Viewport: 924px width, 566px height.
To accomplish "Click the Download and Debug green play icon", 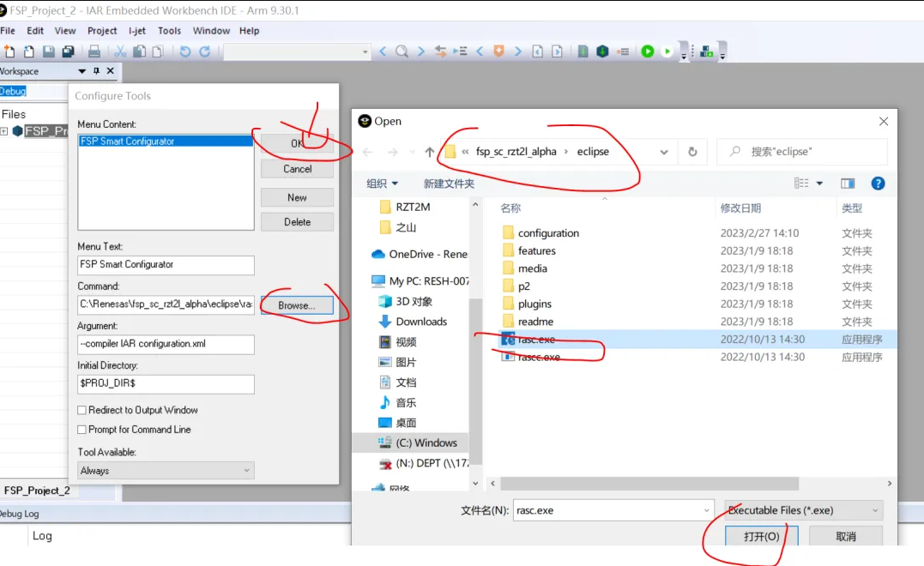I will click(x=647, y=51).
